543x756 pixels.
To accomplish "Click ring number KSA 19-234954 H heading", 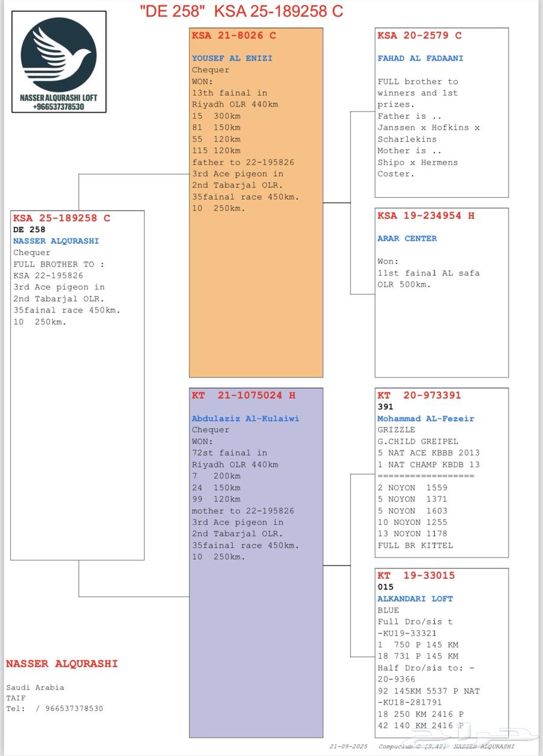I will coord(425,215).
